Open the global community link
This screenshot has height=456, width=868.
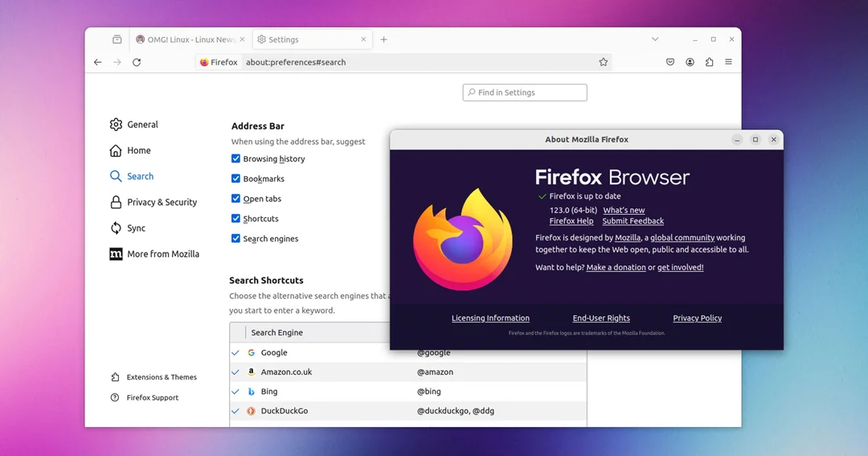[x=682, y=238]
